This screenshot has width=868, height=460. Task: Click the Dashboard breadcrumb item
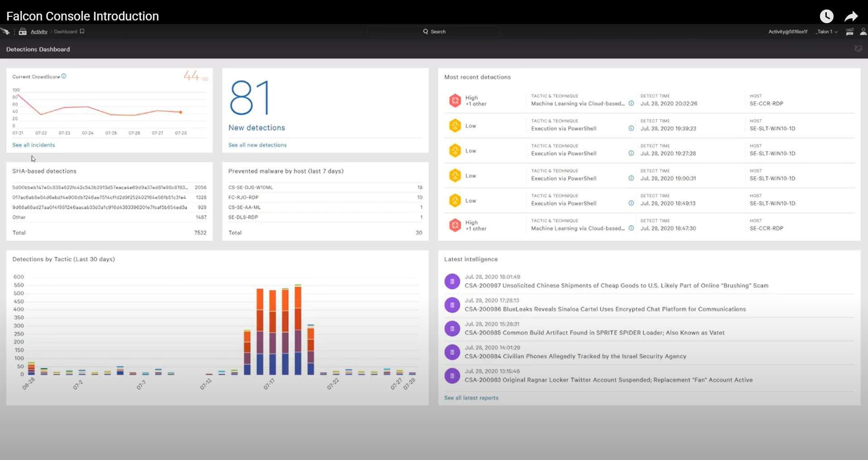(x=65, y=32)
